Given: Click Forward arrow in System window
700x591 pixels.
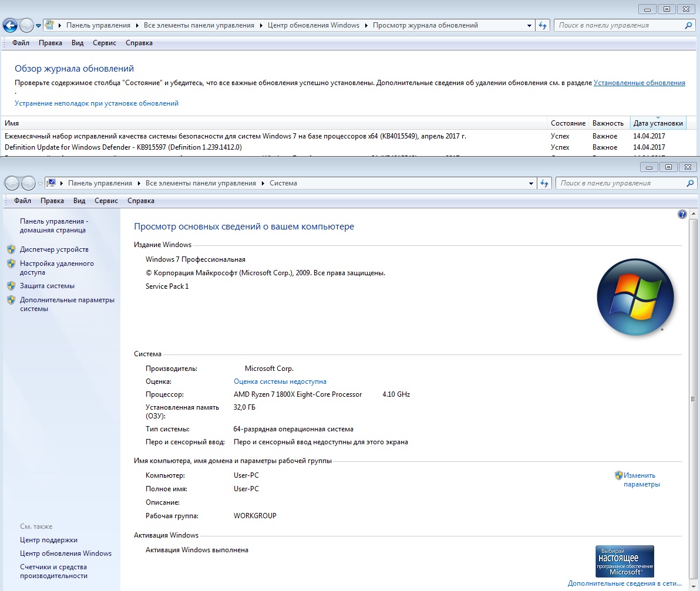Looking at the screenshot, I should tap(28, 183).
